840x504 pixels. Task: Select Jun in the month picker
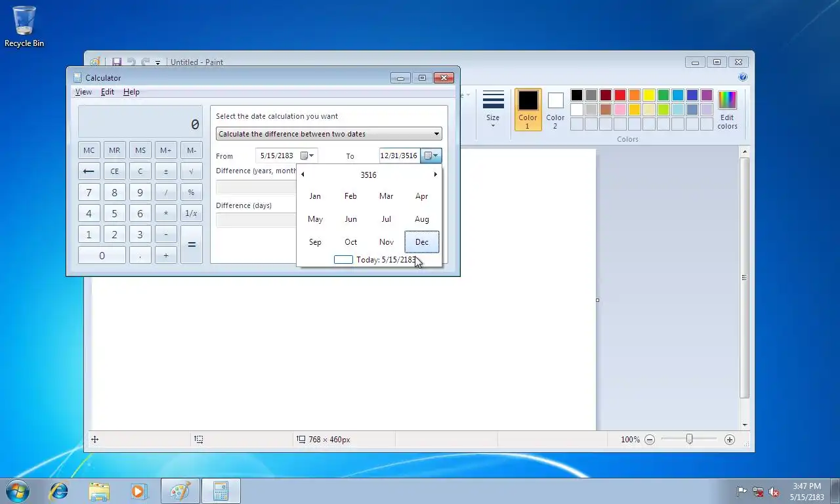(x=351, y=219)
